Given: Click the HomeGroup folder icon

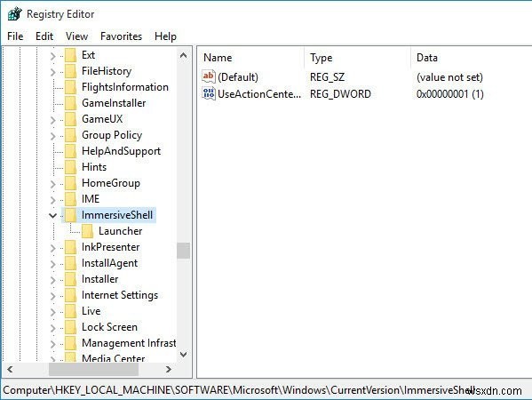Looking at the screenshot, I should coord(70,183).
